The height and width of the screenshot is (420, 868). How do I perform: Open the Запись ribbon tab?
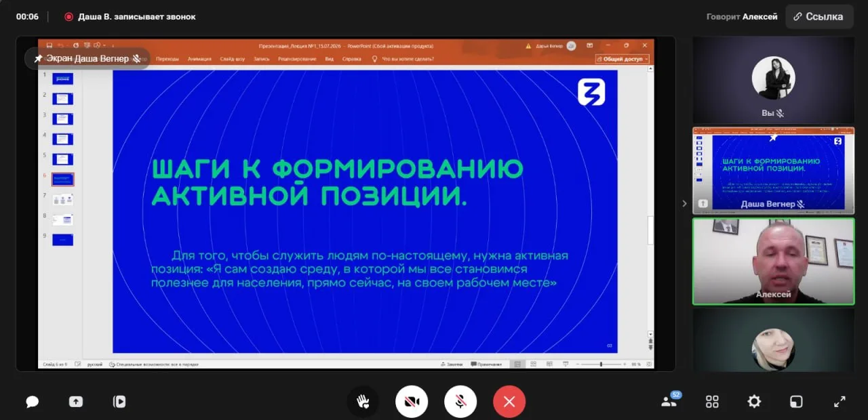[262, 59]
